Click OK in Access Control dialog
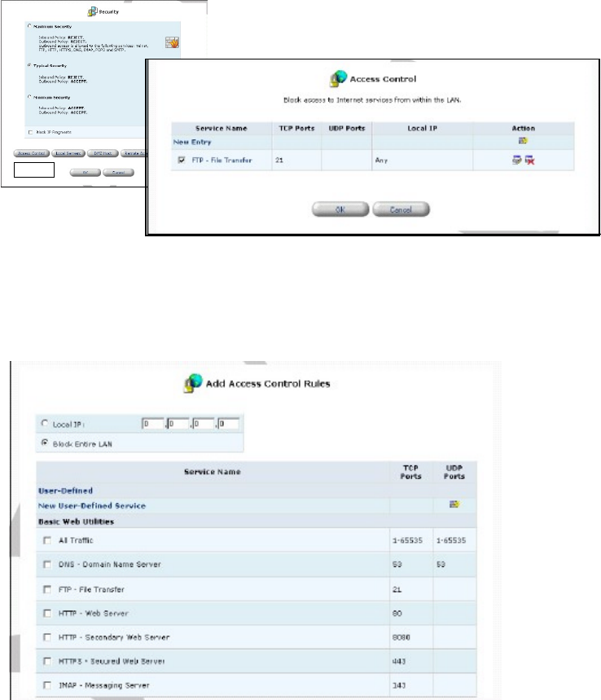Image resolution: width=601 pixels, height=700 pixels. pyautogui.click(x=340, y=209)
